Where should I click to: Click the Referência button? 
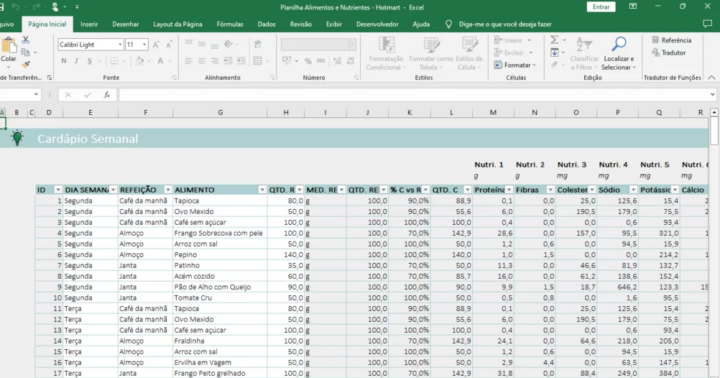[671, 40]
